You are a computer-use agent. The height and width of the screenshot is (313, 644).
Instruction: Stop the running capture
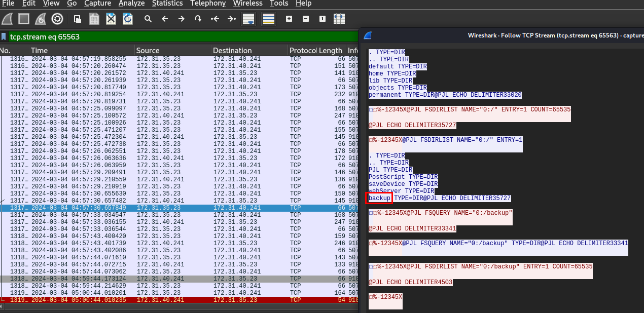point(24,19)
